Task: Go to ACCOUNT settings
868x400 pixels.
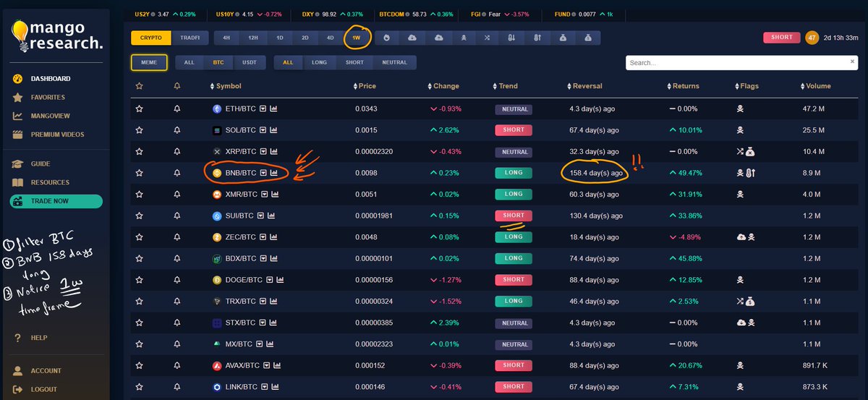Action: 46,371
